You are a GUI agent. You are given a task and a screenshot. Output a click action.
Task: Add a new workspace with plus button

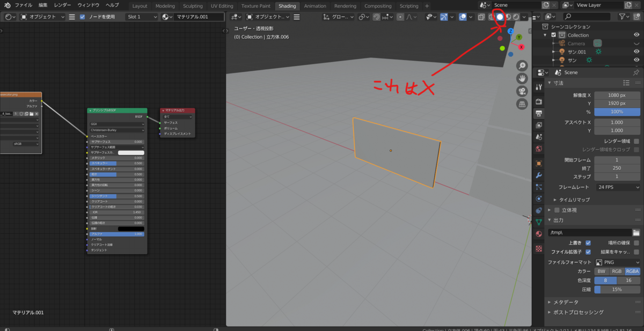click(x=427, y=6)
